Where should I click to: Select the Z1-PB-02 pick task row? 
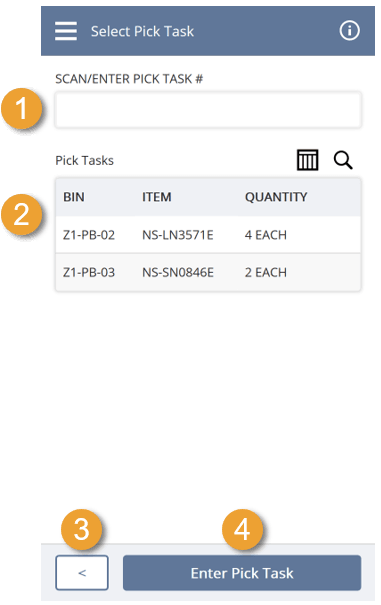[x=208, y=235]
